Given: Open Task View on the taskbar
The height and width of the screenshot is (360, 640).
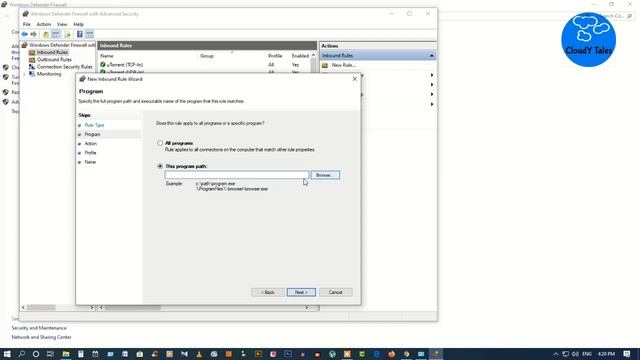Looking at the screenshot, I should (x=50, y=354).
